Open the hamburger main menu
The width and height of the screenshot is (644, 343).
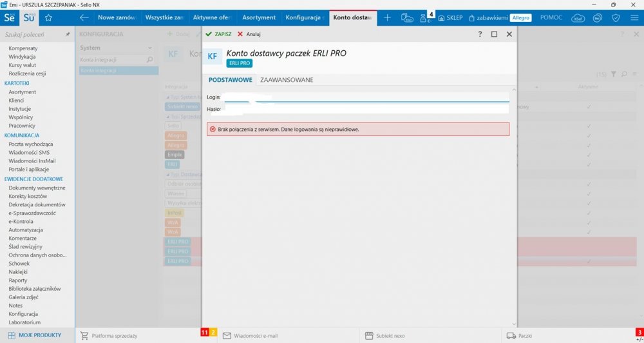point(634,18)
